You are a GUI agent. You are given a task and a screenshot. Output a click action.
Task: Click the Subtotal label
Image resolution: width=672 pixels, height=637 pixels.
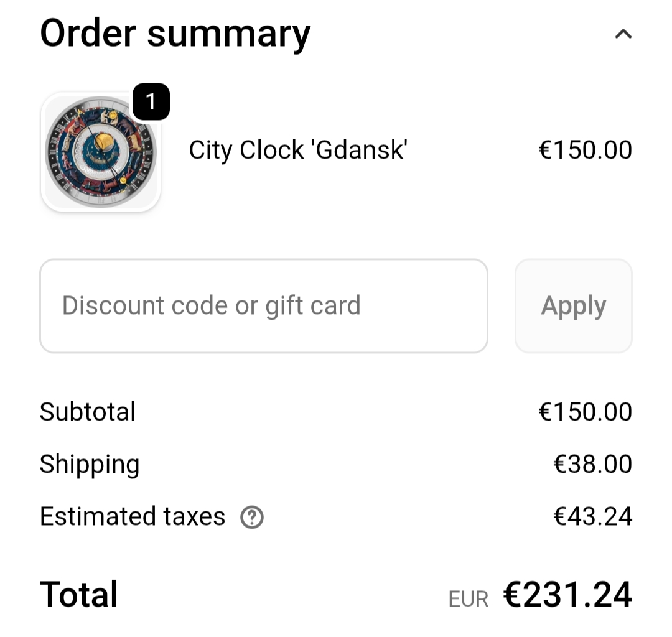pyautogui.click(x=88, y=412)
